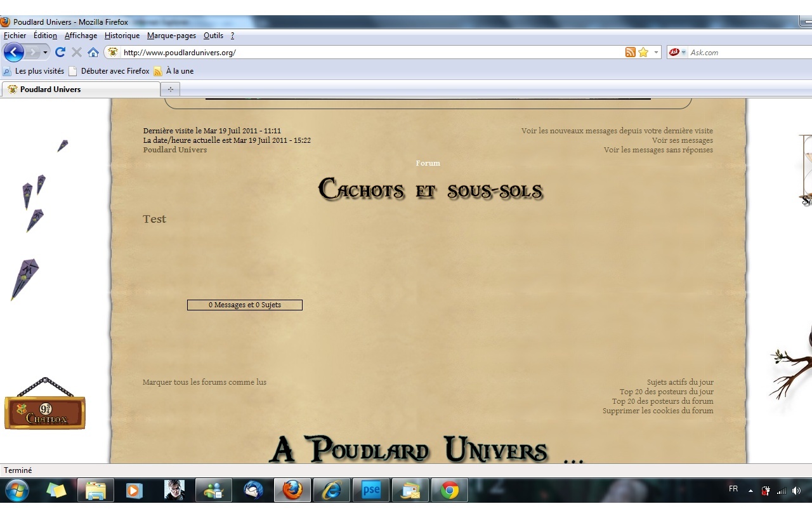This screenshot has height=525, width=812.
Task: Open the Fichier menu
Action: point(15,36)
